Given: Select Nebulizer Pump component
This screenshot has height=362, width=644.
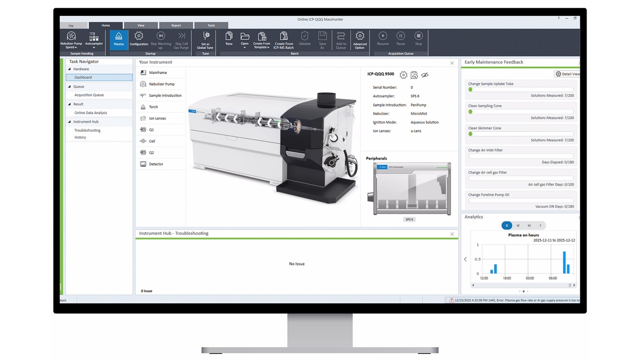Looking at the screenshot, I should (x=161, y=84).
